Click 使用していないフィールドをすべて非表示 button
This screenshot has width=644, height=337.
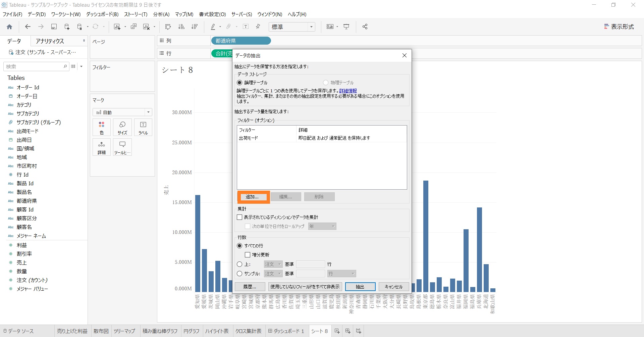[305, 287]
